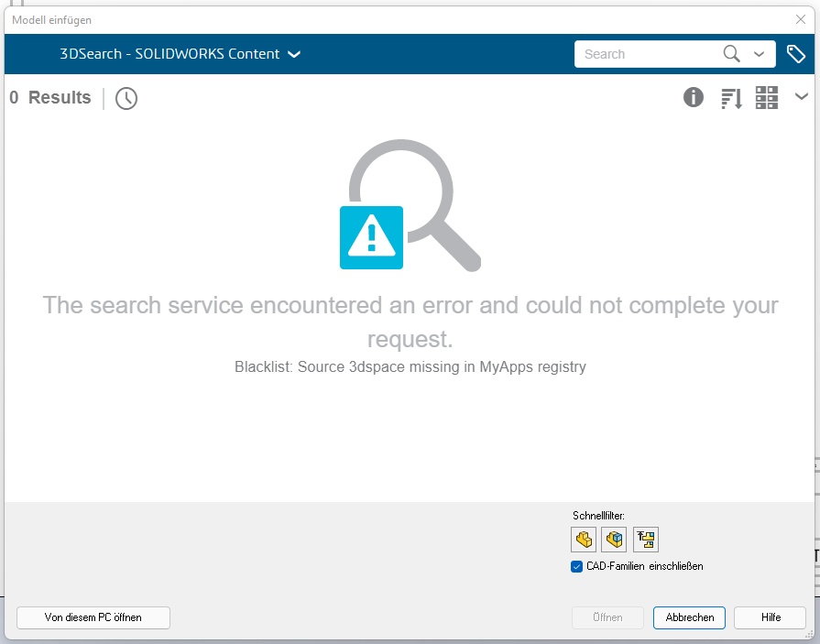Expand the view options chevron
Image resolution: width=820 pixels, height=644 pixels.
(x=801, y=96)
